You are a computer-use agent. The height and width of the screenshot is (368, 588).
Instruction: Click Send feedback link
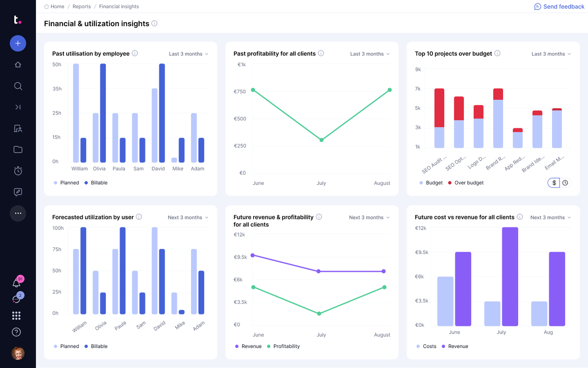click(x=559, y=7)
